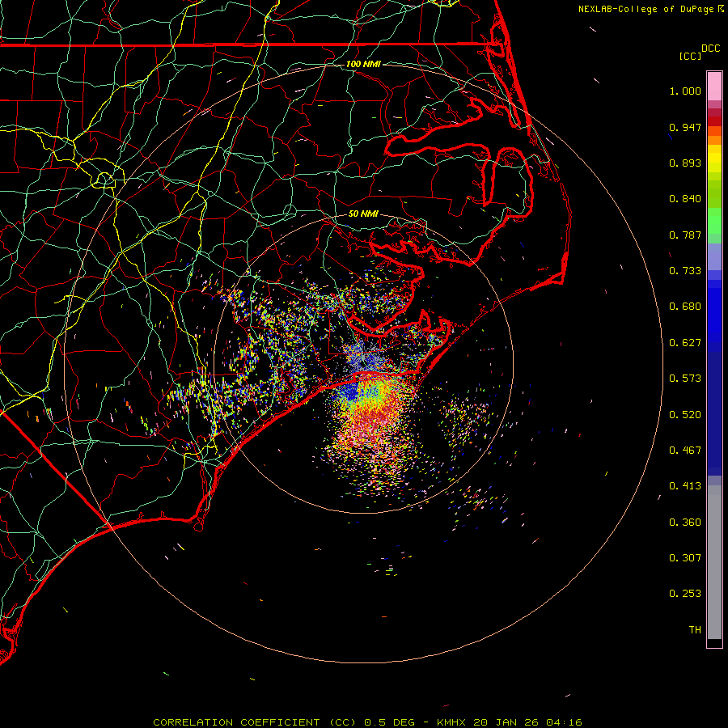This screenshot has width=728, height=728.
Task: Click the 0.947 color scale value
Action: pyautogui.click(x=685, y=127)
